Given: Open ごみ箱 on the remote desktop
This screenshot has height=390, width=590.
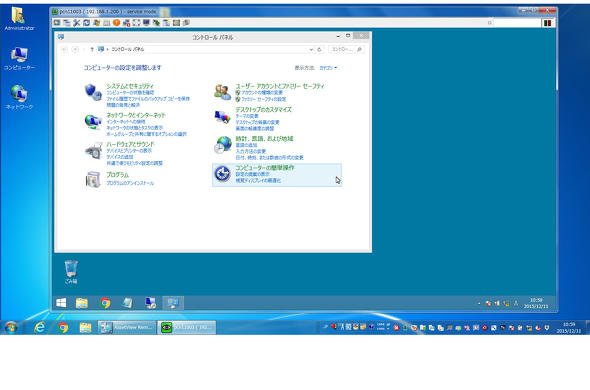Looking at the screenshot, I should point(71,272).
